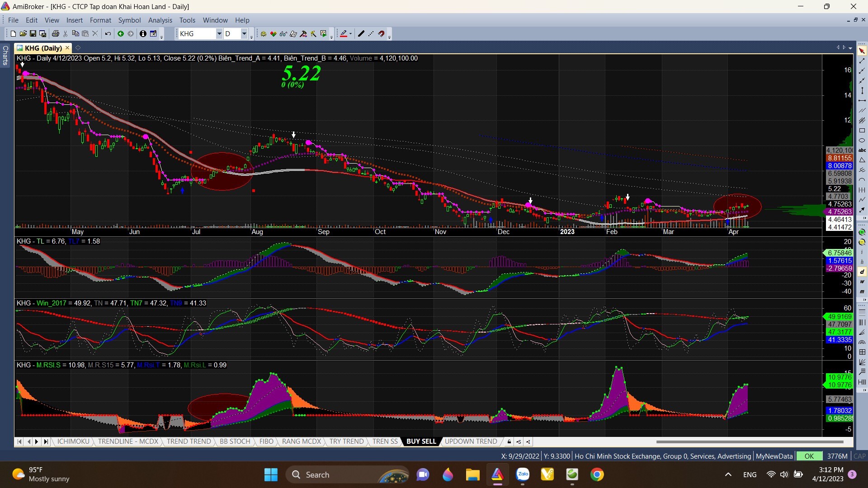Click the OK status indicator
The width and height of the screenshot is (868, 488).
point(809,456)
